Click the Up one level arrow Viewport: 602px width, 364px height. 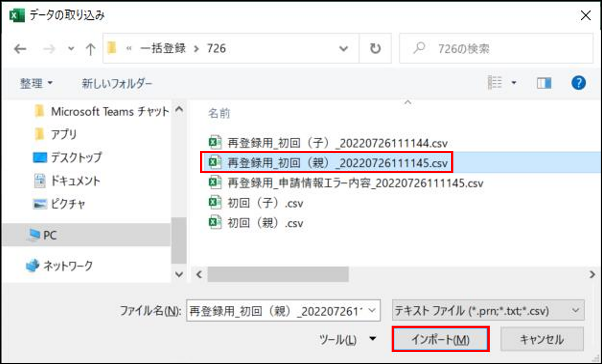click(90, 49)
